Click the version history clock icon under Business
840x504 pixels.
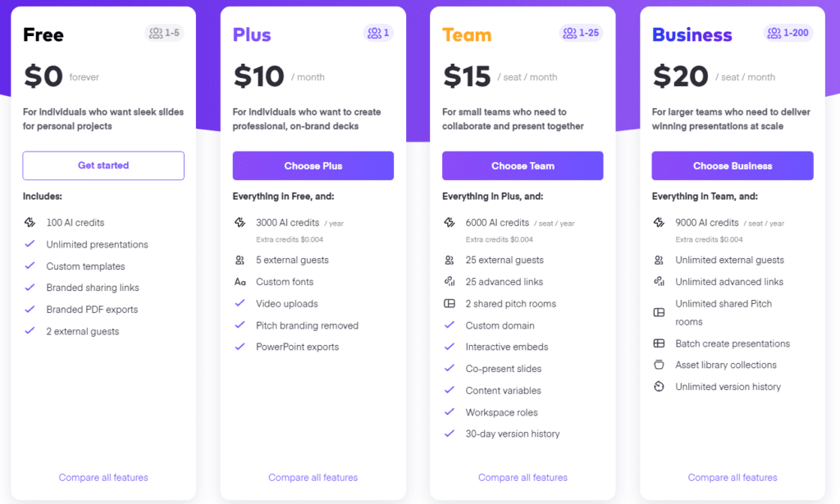click(660, 386)
